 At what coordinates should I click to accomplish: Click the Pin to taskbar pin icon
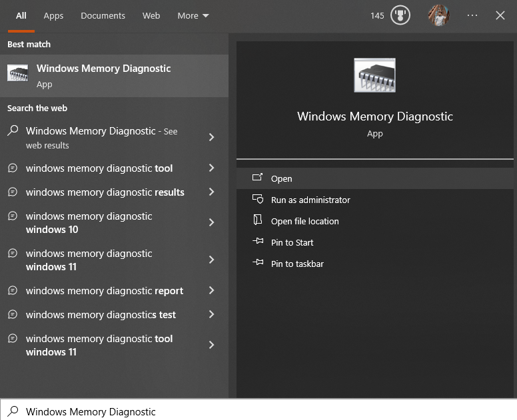point(258,262)
